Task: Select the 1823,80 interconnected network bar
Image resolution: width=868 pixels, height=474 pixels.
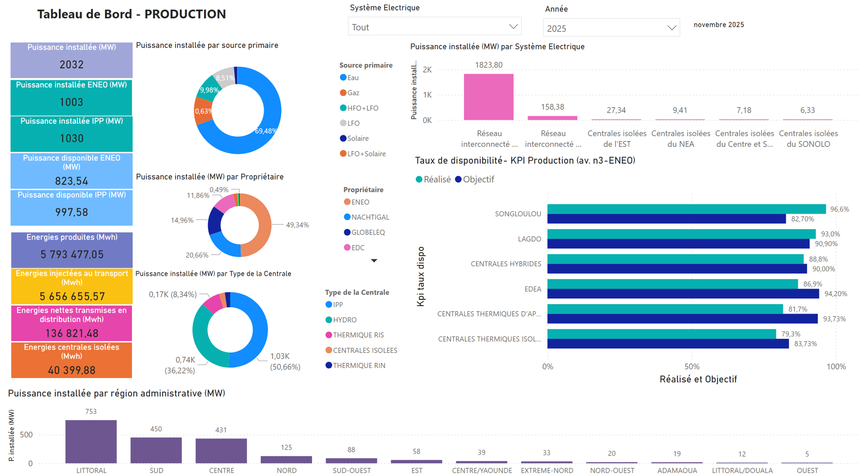Action: (488, 97)
